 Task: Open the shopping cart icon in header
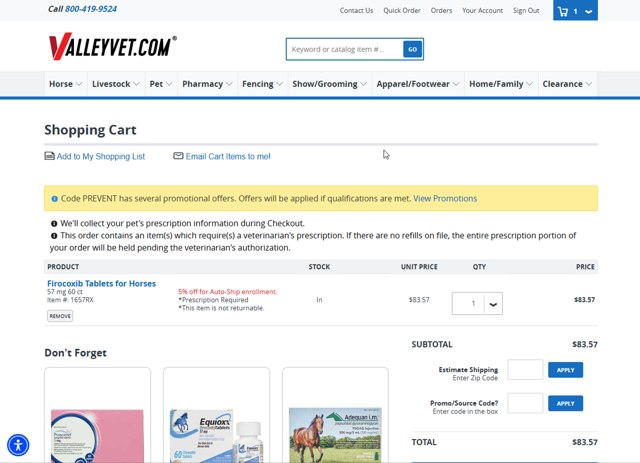point(564,12)
